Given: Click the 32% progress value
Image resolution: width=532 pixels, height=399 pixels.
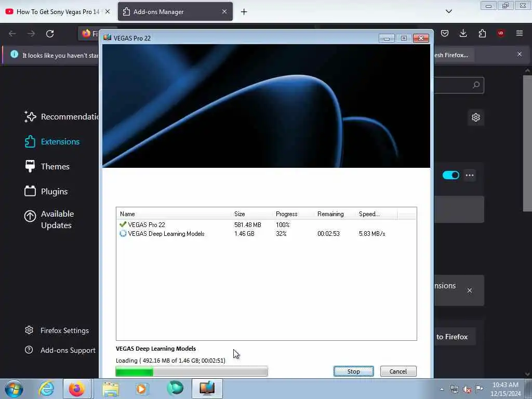Looking at the screenshot, I should point(281,233).
